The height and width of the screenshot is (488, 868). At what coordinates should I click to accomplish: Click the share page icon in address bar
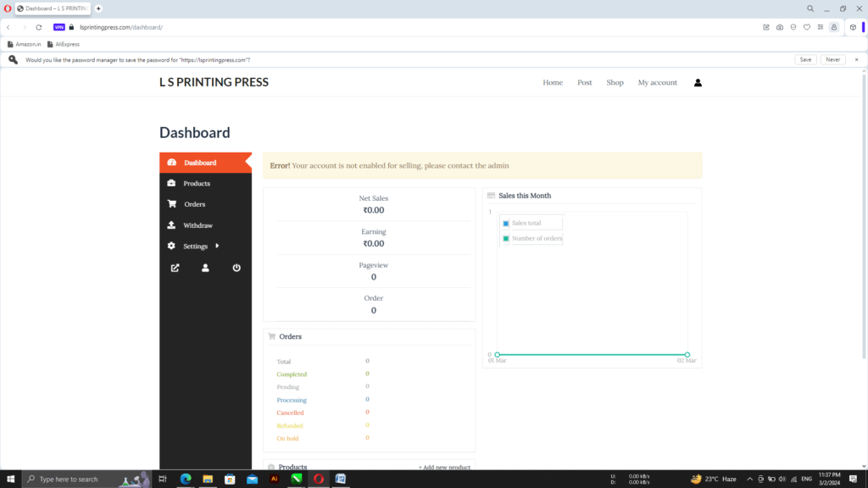point(766,27)
